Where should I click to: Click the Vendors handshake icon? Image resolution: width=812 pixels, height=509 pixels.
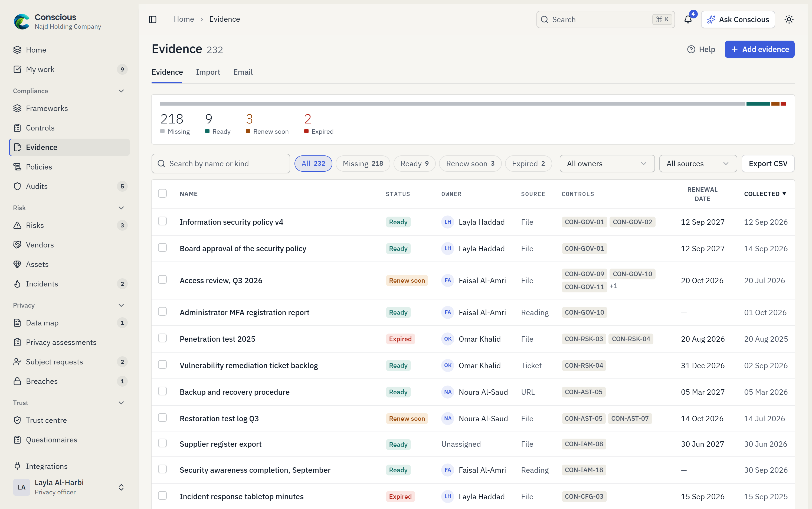click(17, 245)
